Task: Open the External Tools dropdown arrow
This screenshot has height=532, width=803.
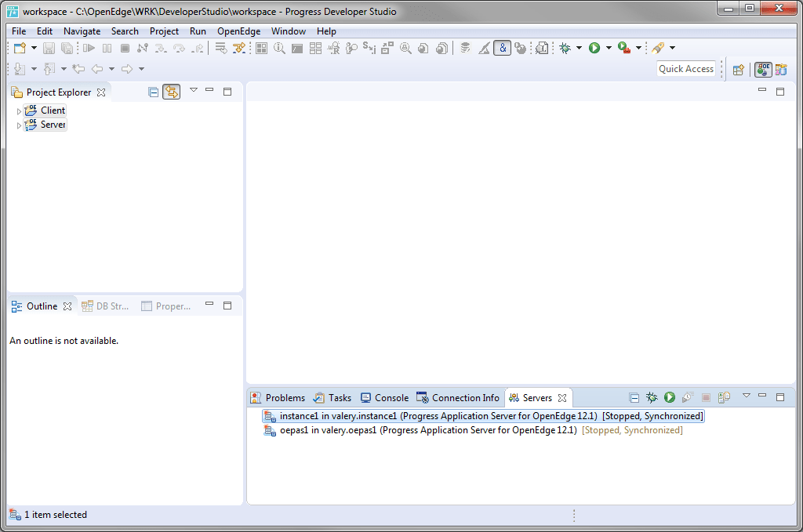Action: pyautogui.click(x=638, y=48)
